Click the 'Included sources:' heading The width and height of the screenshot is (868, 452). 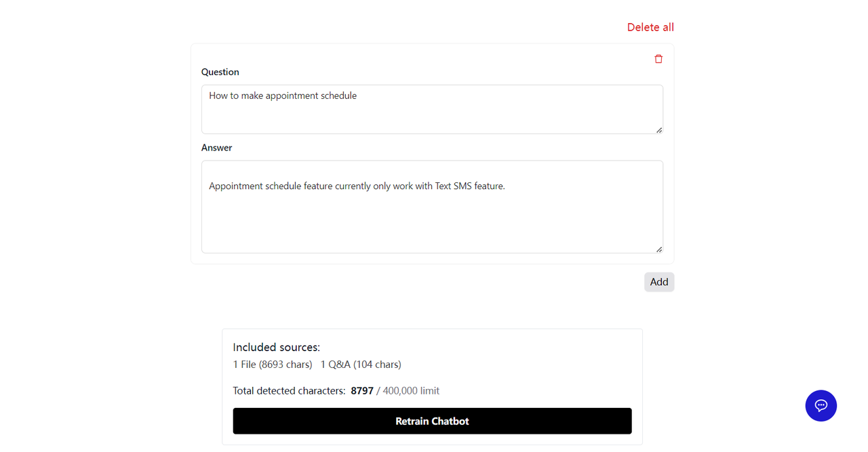(x=276, y=347)
